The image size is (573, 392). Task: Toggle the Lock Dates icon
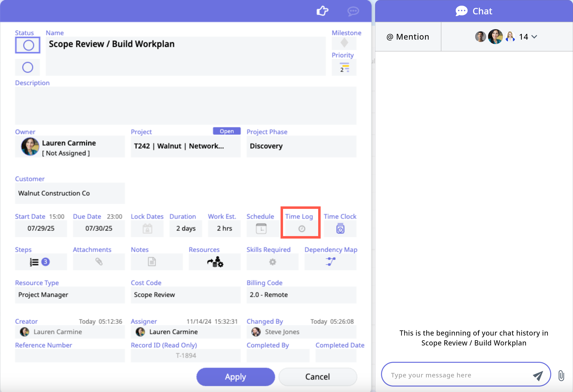tap(147, 229)
